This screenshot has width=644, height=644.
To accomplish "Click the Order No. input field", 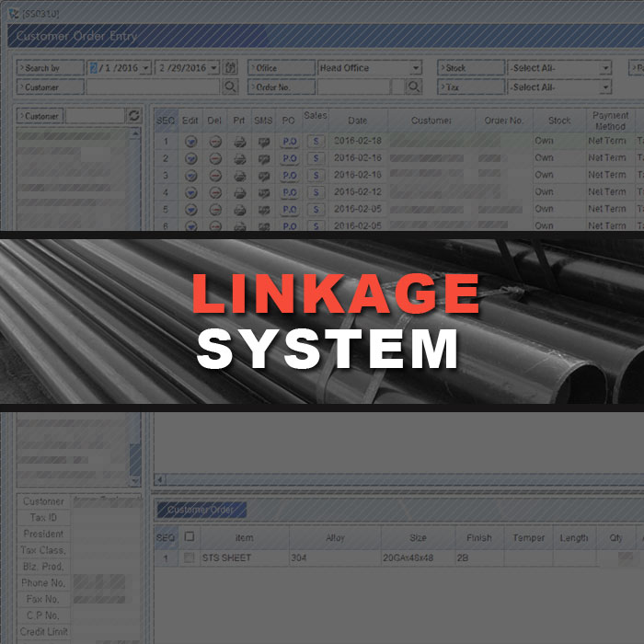I will [354, 87].
